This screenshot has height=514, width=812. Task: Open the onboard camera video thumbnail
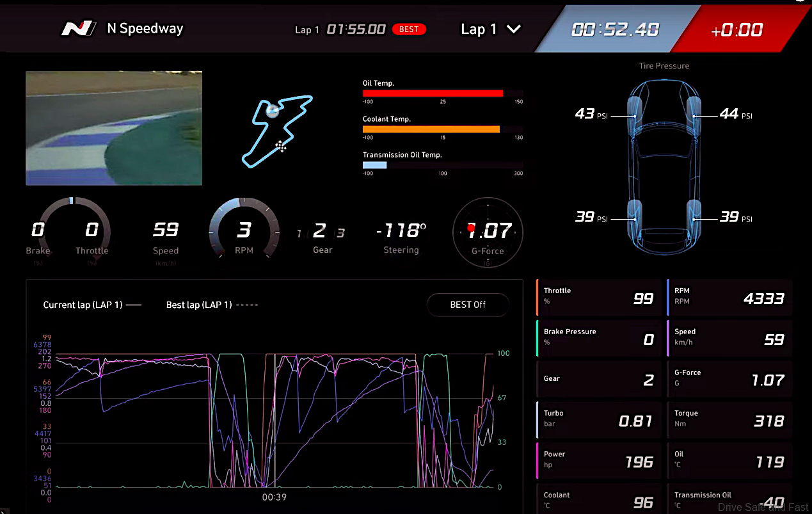(x=114, y=128)
